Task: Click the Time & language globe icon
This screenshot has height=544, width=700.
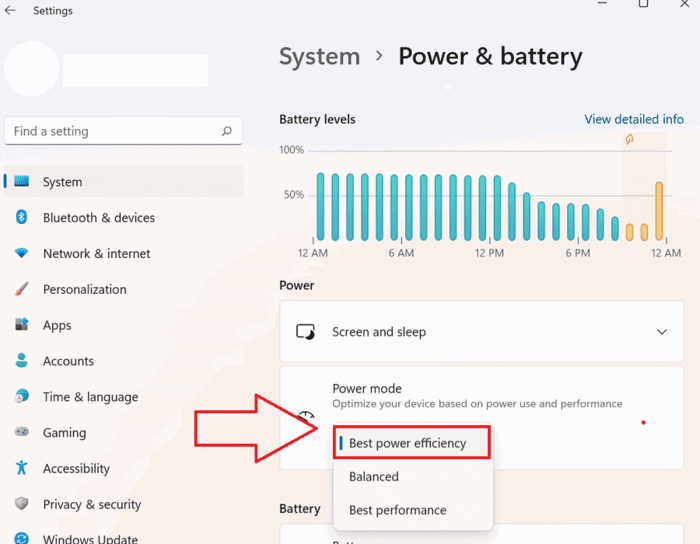Action: 21,396
